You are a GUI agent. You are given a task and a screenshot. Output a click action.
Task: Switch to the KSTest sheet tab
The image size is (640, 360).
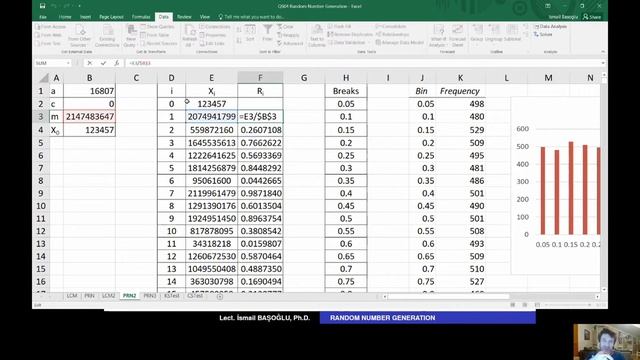click(x=172, y=296)
